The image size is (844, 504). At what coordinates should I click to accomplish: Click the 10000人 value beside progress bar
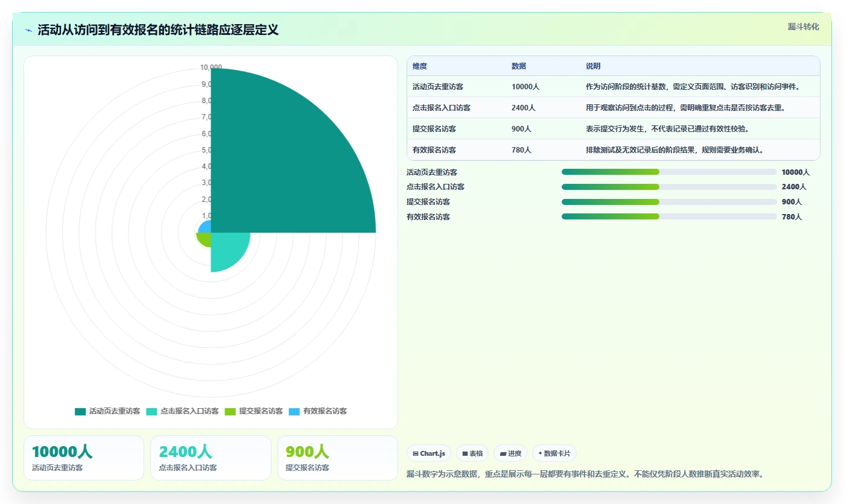point(796,172)
